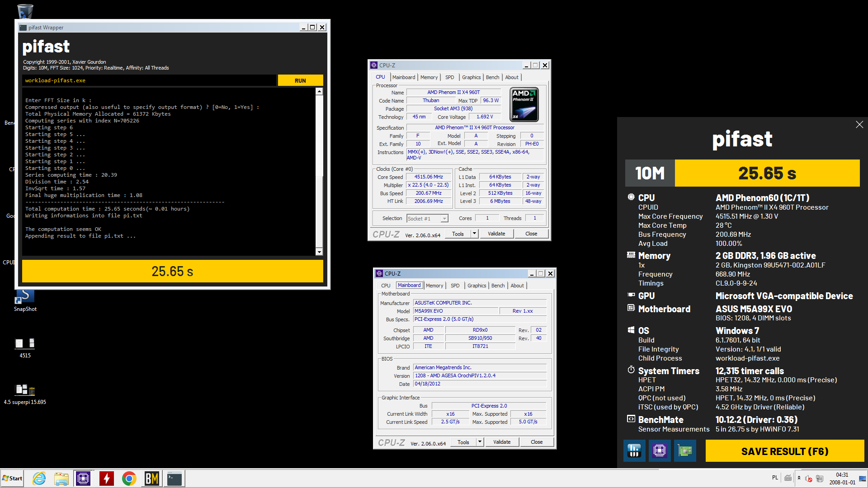Launch Google Chrome from the taskbar

129,479
